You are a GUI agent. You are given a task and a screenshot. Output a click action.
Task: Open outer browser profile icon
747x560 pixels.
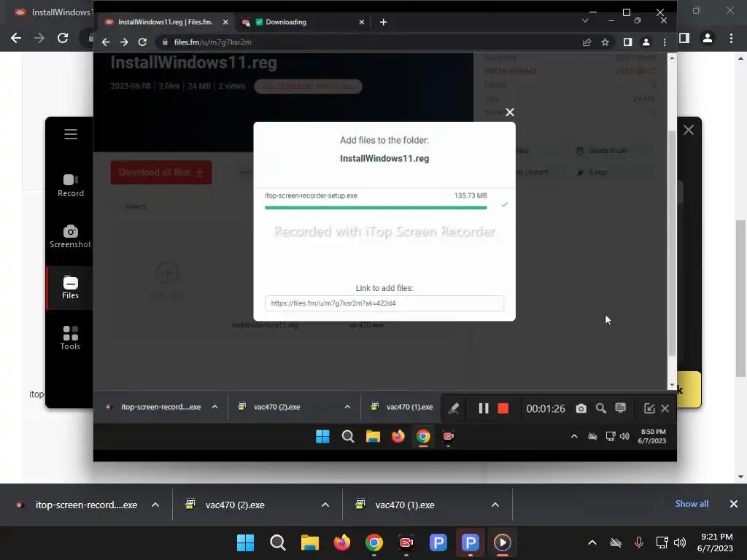(708, 38)
